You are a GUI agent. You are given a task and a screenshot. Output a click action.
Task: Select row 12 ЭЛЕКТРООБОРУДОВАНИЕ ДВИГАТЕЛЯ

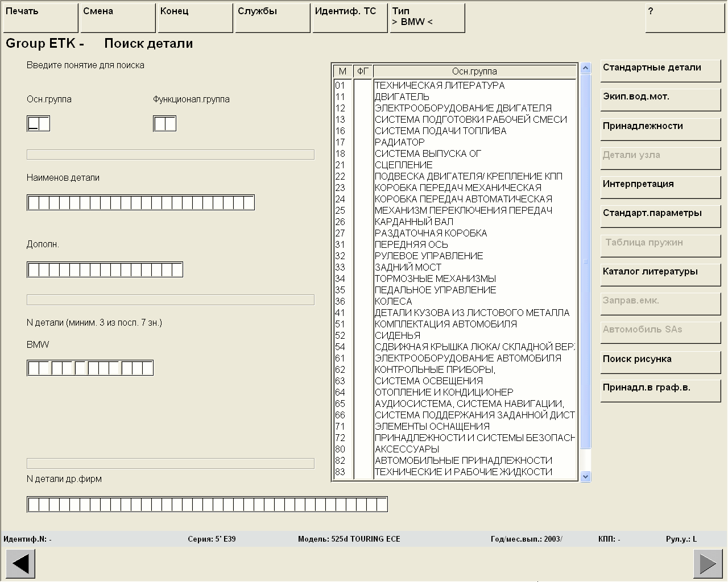click(454, 108)
